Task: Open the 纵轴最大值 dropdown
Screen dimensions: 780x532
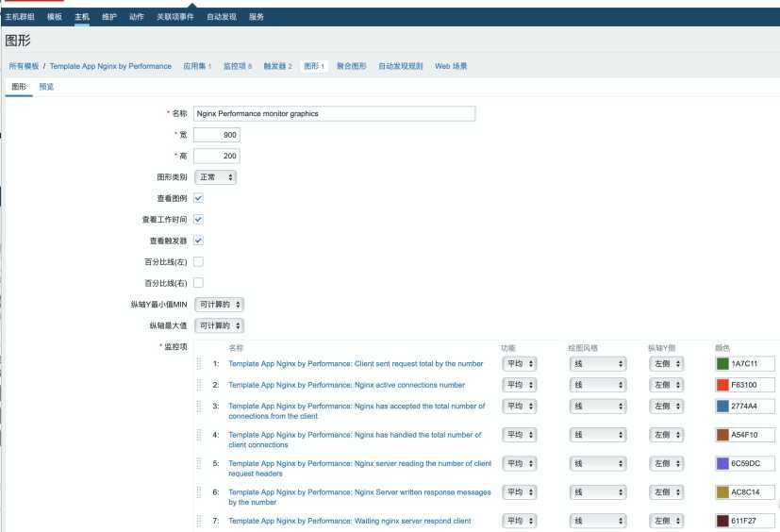Action: (x=219, y=325)
